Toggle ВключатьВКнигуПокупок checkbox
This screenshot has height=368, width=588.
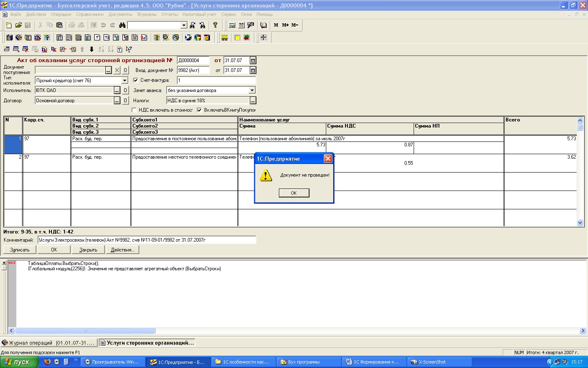click(x=199, y=110)
